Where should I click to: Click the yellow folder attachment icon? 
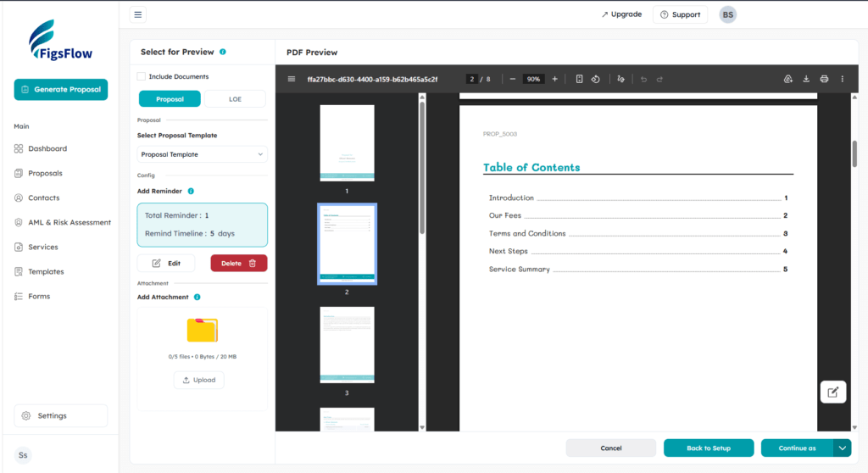(202, 330)
